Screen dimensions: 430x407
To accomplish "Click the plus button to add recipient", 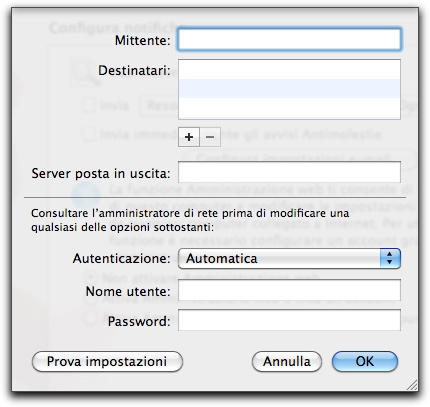I will click(189, 137).
